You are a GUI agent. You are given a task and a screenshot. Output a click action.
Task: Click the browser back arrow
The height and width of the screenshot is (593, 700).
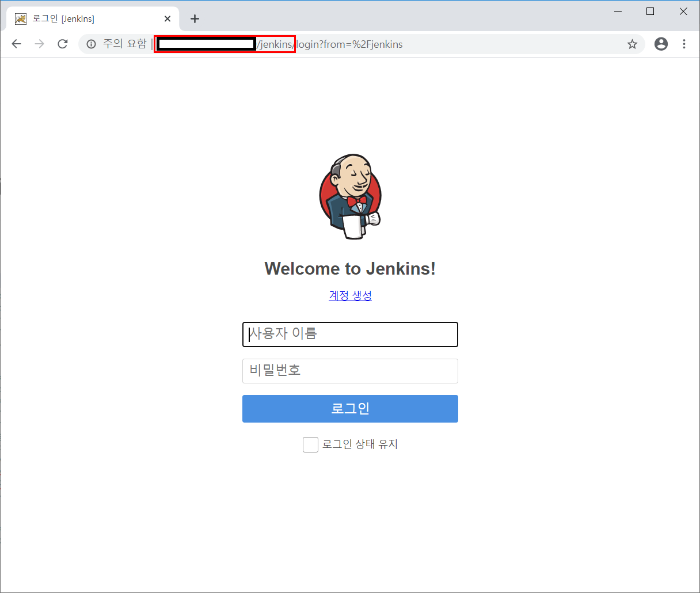click(x=16, y=44)
